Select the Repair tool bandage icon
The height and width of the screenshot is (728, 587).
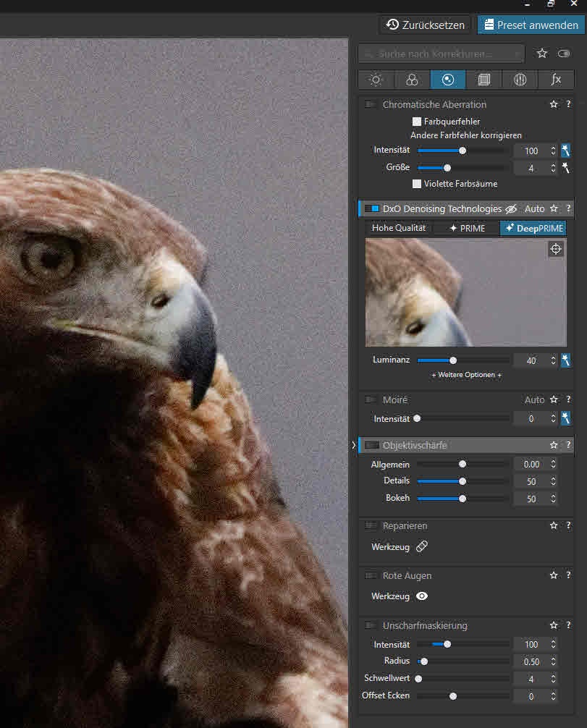pos(422,547)
